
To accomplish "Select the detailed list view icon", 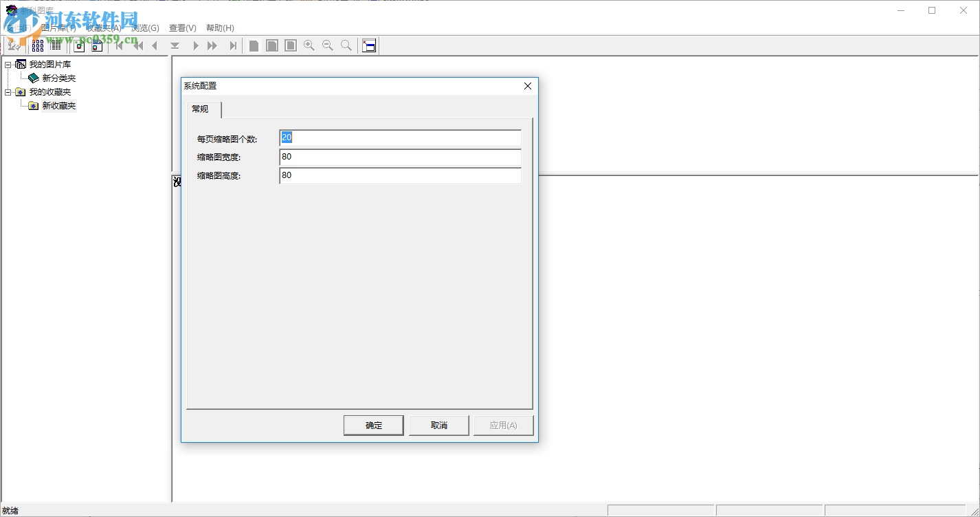I will 55,45.
